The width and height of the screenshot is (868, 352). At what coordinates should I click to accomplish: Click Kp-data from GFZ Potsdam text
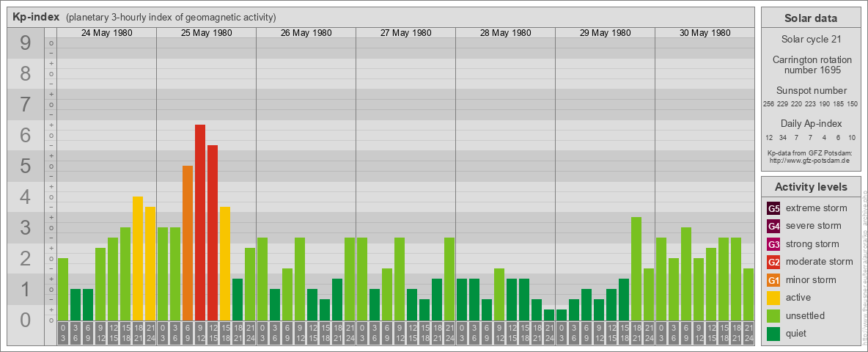[x=811, y=153]
